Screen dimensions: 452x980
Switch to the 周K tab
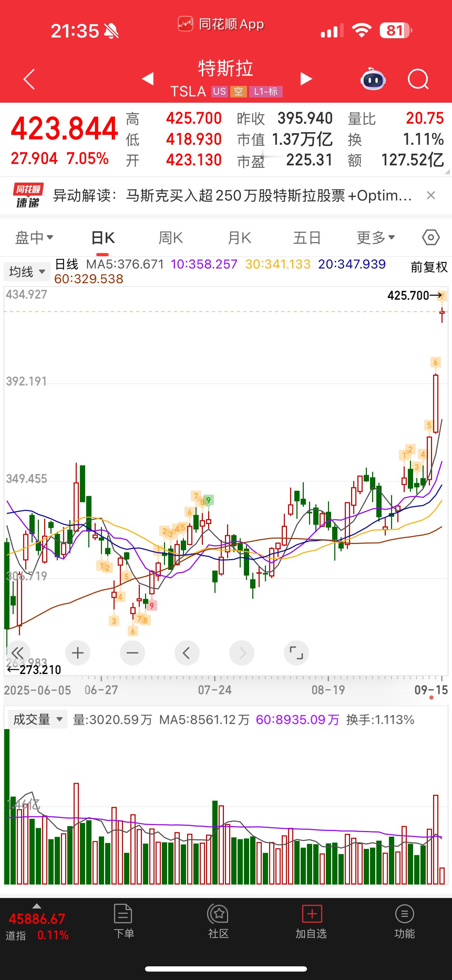coord(170,238)
